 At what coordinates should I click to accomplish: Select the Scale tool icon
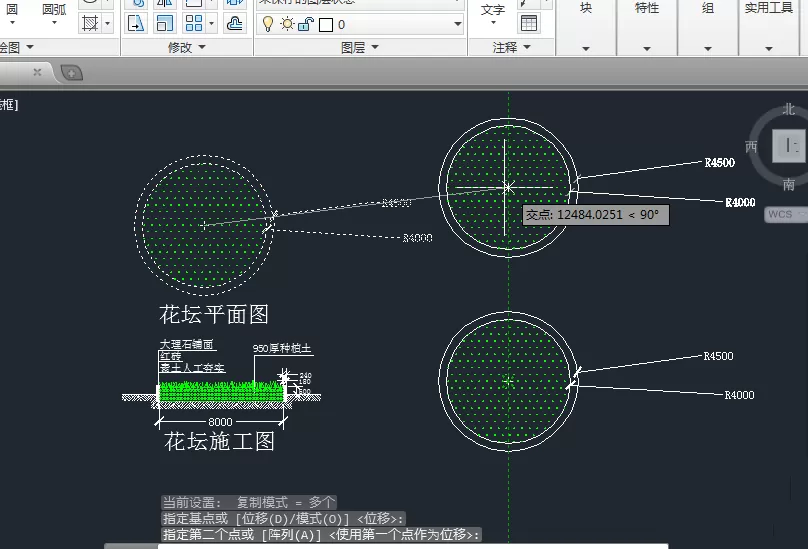[165, 23]
